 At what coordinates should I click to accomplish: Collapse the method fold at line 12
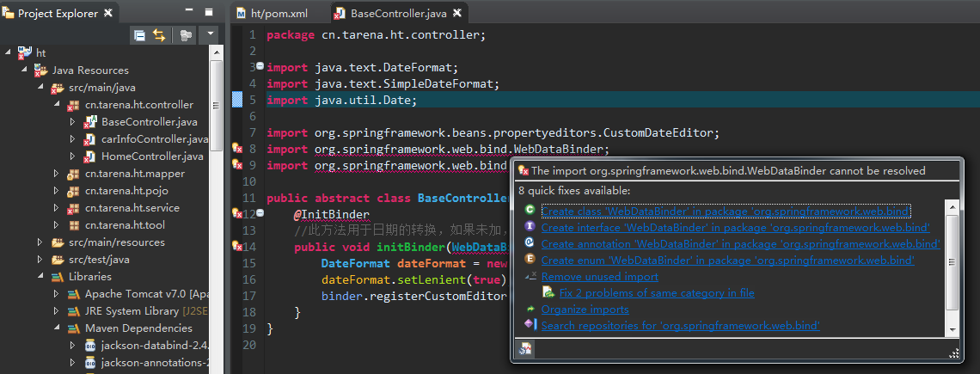pos(260,214)
